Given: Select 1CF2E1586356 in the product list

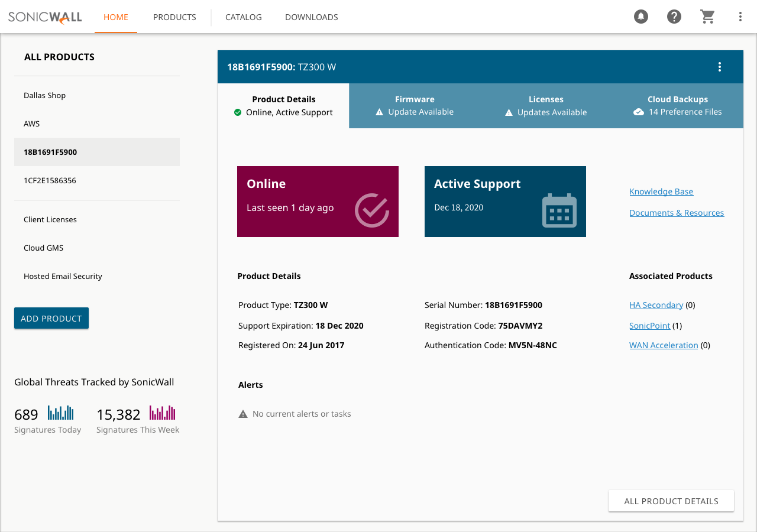Looking at the screenshot, I should (97, 180).
